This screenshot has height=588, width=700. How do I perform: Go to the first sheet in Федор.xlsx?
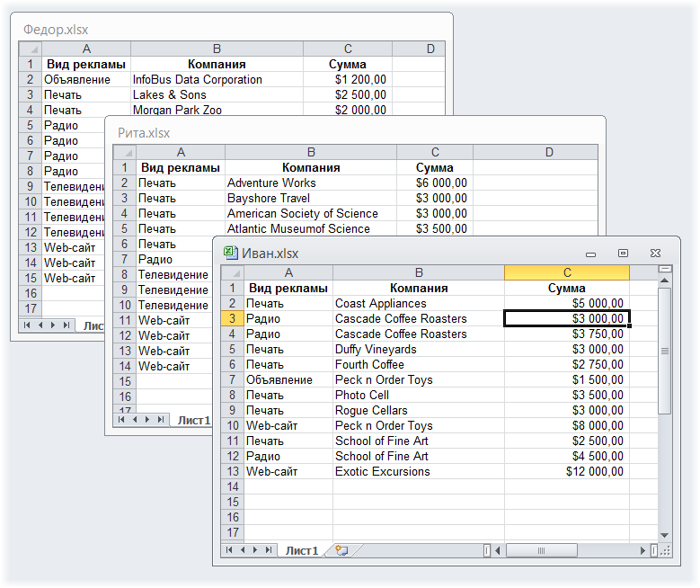tap(27, 325)
